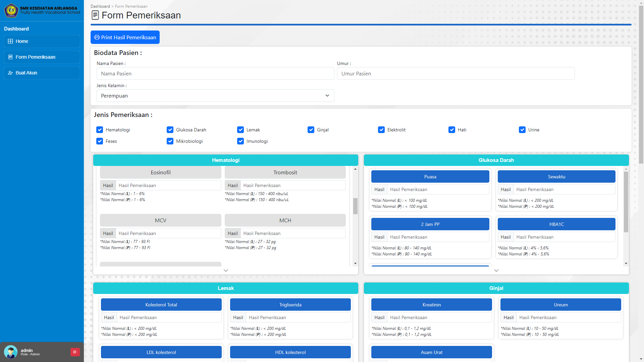Toggle the Imunologi checkbox
The height and width of the screenshot is (362, 644).
(240, 141)
